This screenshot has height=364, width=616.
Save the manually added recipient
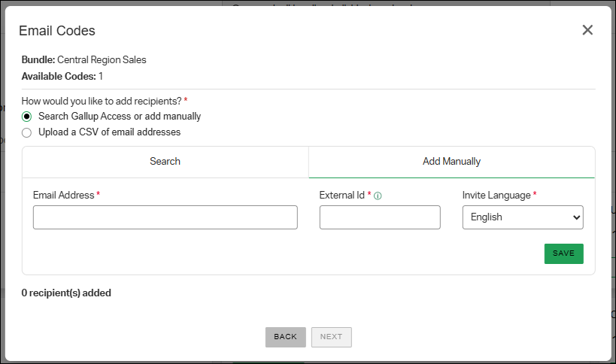coord(564,253)
